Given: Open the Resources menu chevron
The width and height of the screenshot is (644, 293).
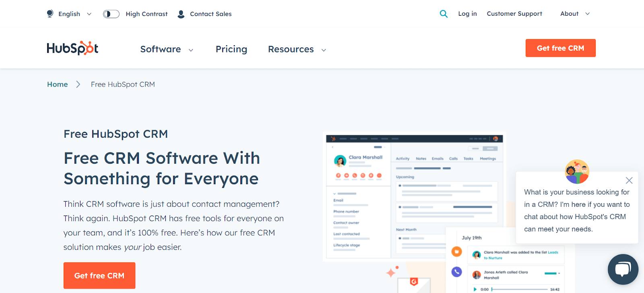Looking at the screenshot, I should click(x=324, y=50).
